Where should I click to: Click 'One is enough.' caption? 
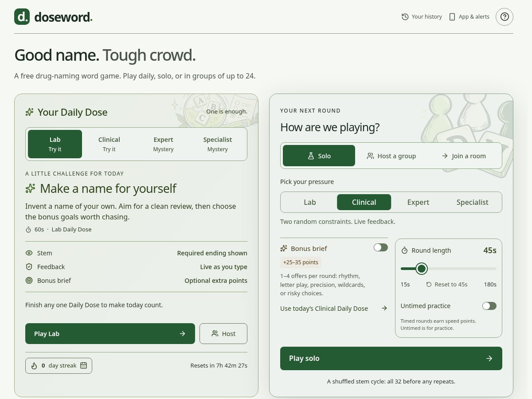pyautogui.click(x=227, y=112)
